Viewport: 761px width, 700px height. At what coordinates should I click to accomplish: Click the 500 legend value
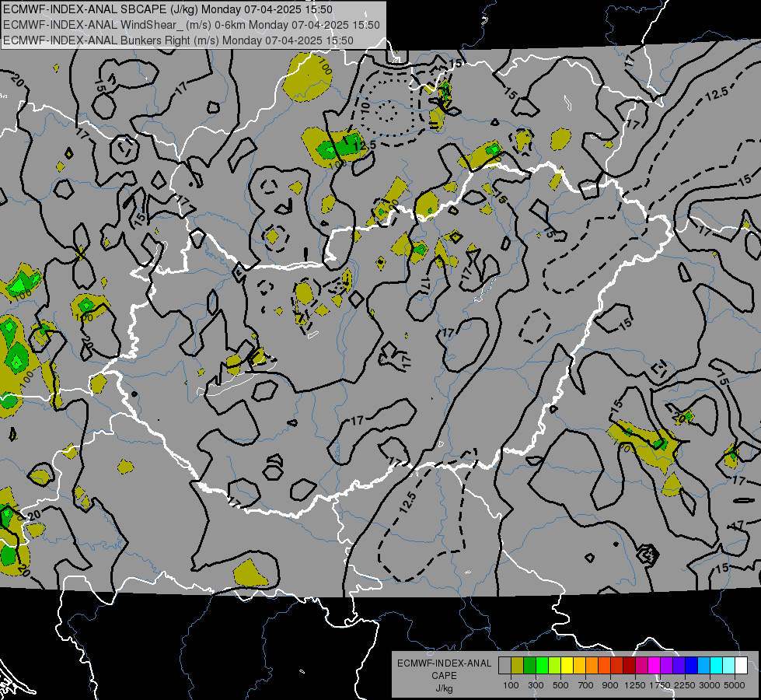(560, 686)
